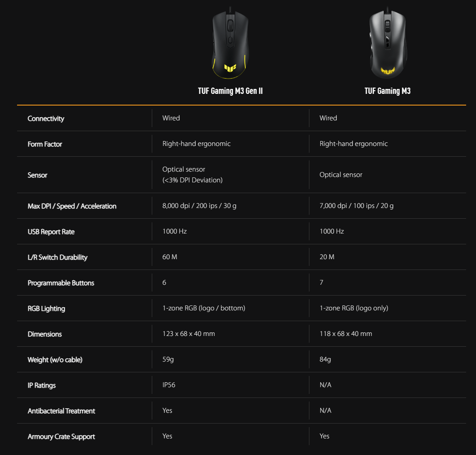476x455 pixels.
Task: Click the Armoury Crate Support label
Action: tap(62, 437)
